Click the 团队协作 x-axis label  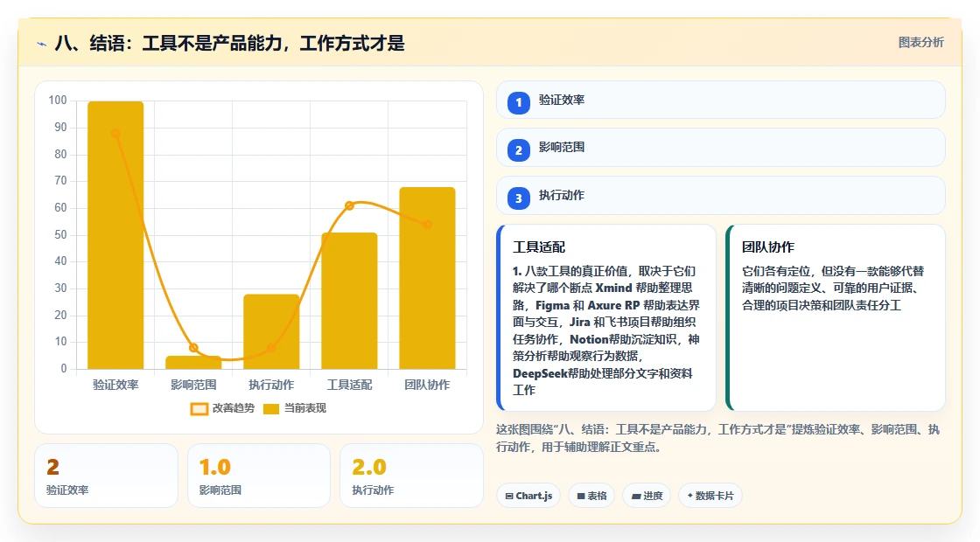click(428, 386)
